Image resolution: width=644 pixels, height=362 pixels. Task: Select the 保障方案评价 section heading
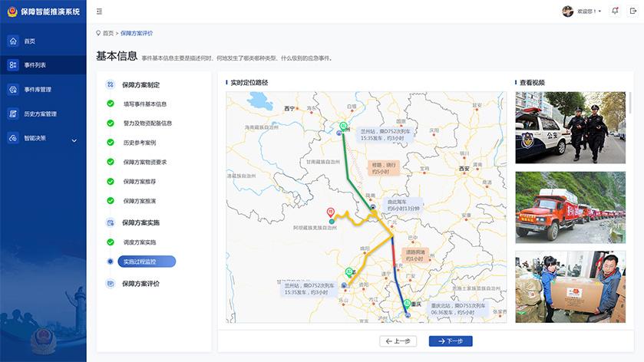(x=141, y=284)
